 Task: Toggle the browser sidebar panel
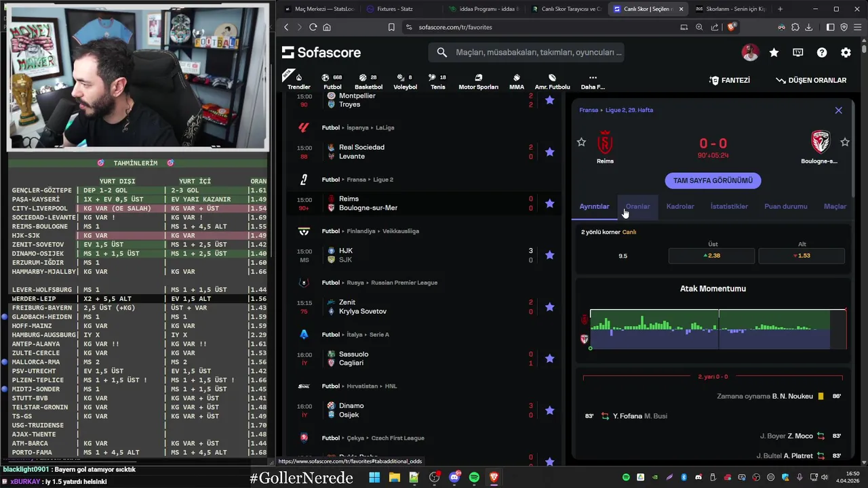tap(830, 27)
